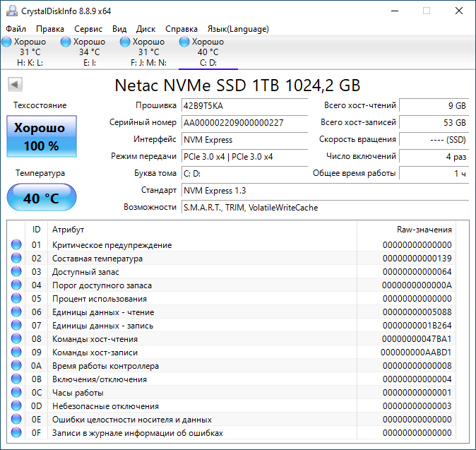Screen dimensions: 476x450
Task: Click status orb for Команды хост-чтения
Action: tap(16, 338)
